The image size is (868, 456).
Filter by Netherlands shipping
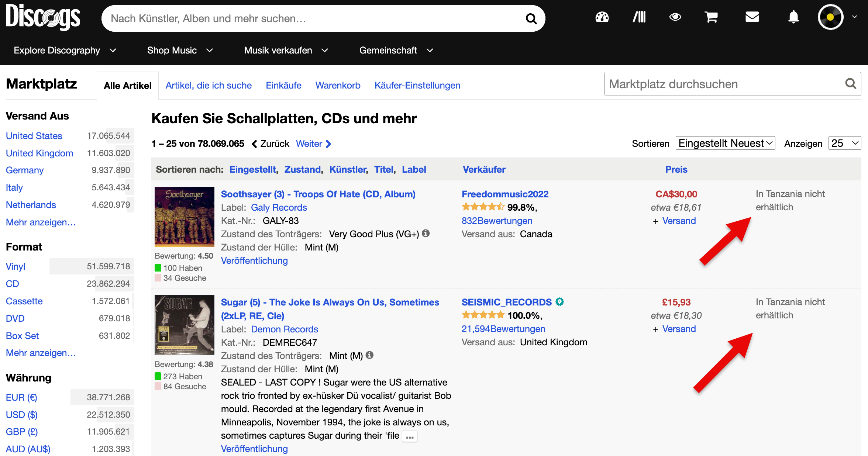(x=31, y=205)
